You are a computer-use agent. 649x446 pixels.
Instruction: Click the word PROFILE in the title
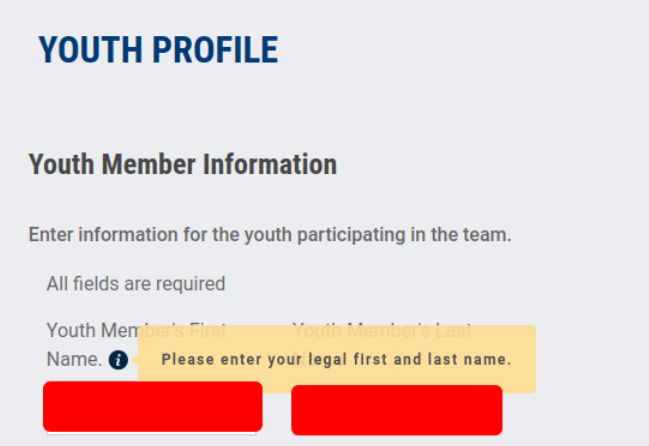215,50
